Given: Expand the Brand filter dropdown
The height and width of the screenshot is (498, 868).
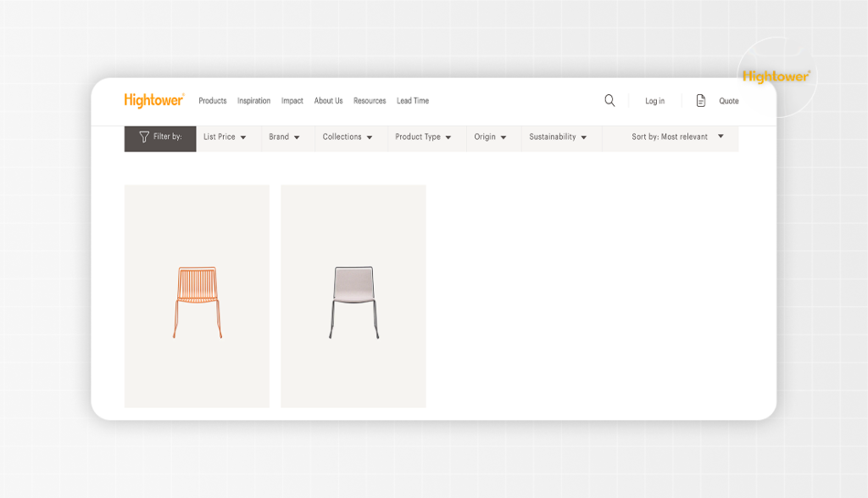Looking at the screenshot, I should (284, 137).
